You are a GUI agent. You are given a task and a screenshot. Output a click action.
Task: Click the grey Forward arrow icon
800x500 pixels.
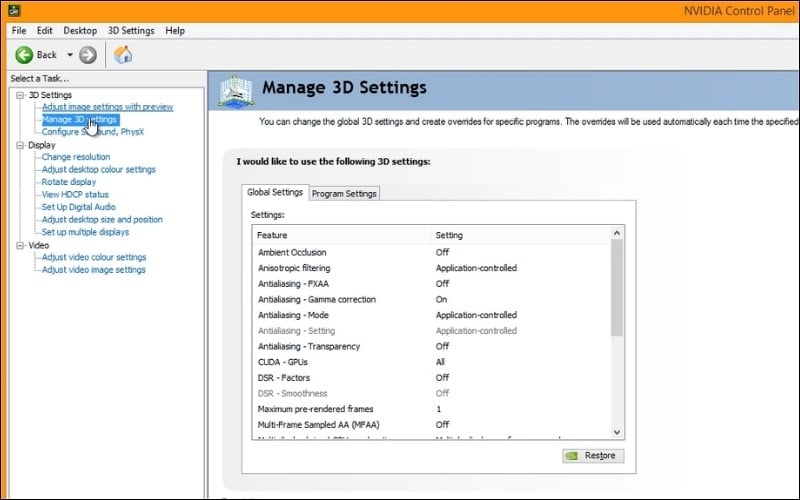[88, 55]
